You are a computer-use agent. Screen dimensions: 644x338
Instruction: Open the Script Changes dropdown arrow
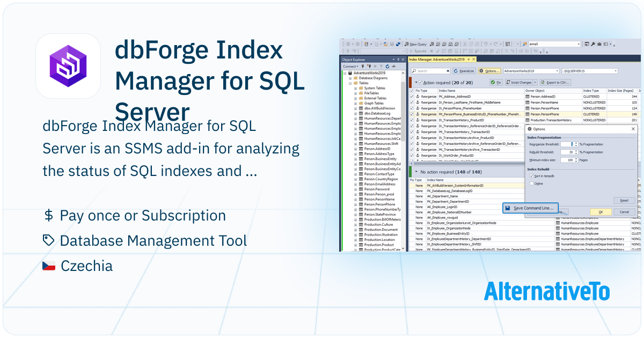[535, 83]
